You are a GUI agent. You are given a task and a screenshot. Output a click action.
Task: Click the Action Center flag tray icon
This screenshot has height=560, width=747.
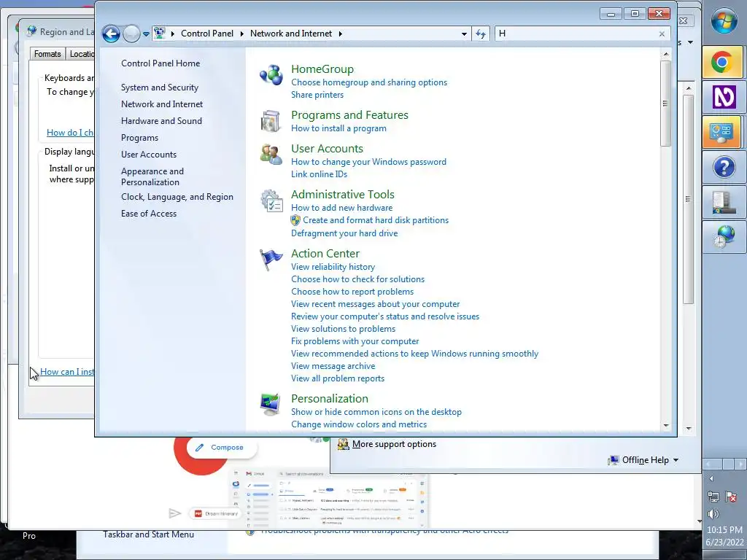click(x=731, y=497)
